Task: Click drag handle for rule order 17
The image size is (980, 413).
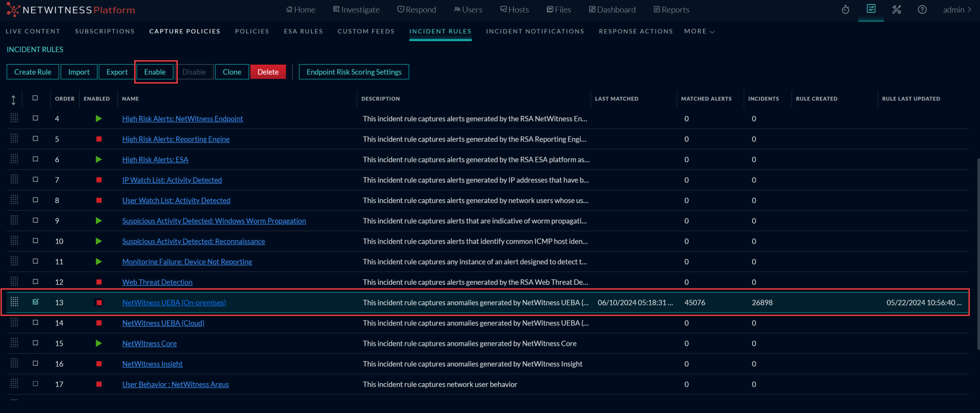Action: pyautogui.click(x=14, y=384)
